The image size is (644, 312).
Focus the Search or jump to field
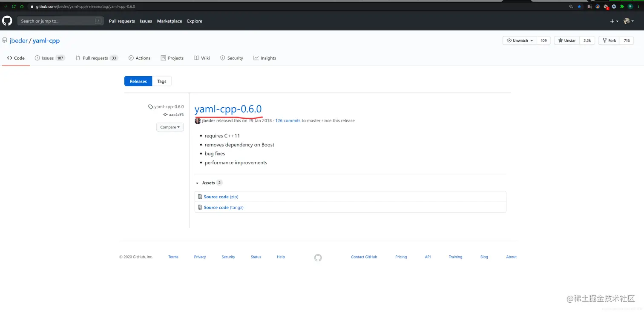60,21
